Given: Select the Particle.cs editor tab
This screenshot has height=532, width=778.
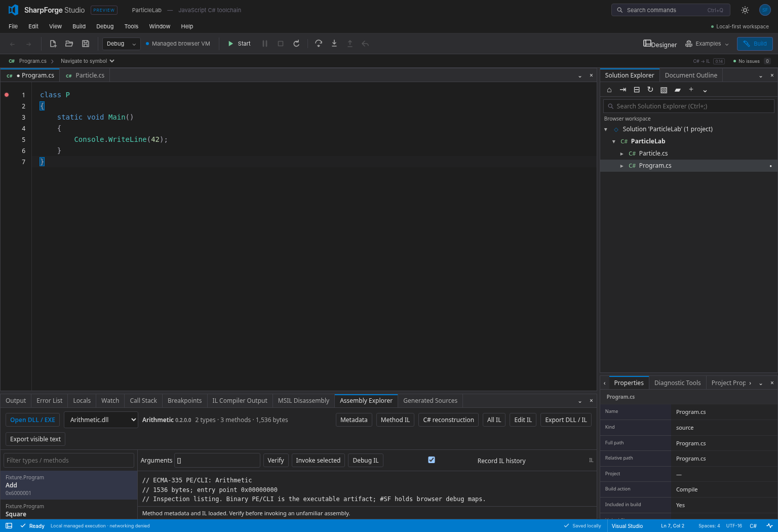Looking at the screenshot, I should pyautogui.click(x=85, y=75).
